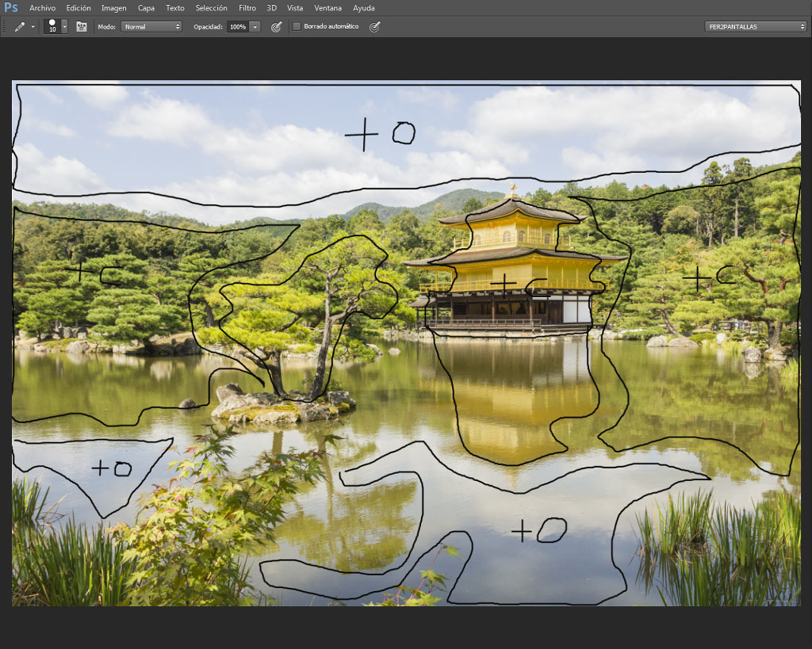
Task: Open the Filtro menu
Action: [x=247, y=8]
